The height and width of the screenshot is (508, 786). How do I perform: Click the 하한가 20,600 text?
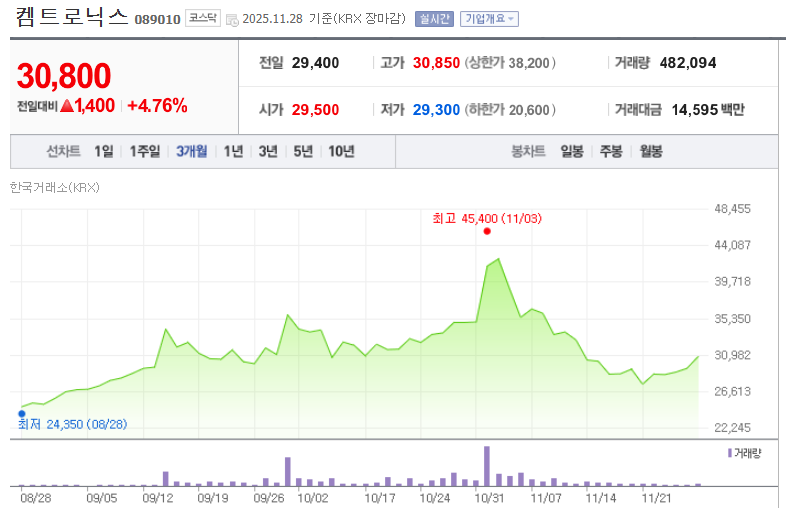[510, 109]
